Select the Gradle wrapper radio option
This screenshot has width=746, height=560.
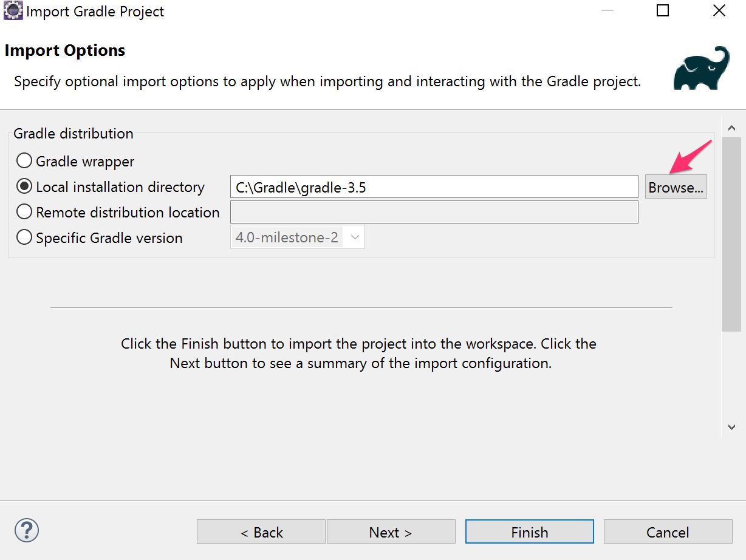[x=24, y=161]
